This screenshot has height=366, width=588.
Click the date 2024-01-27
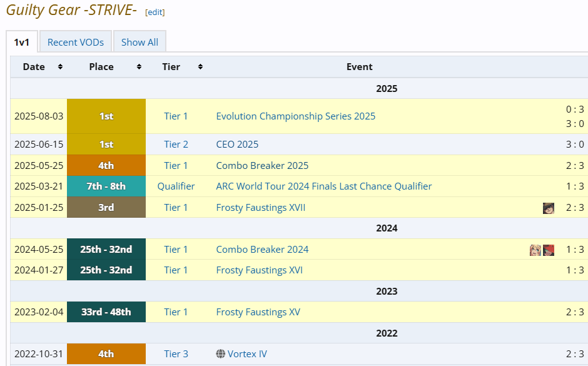click(x=39, y=270)
